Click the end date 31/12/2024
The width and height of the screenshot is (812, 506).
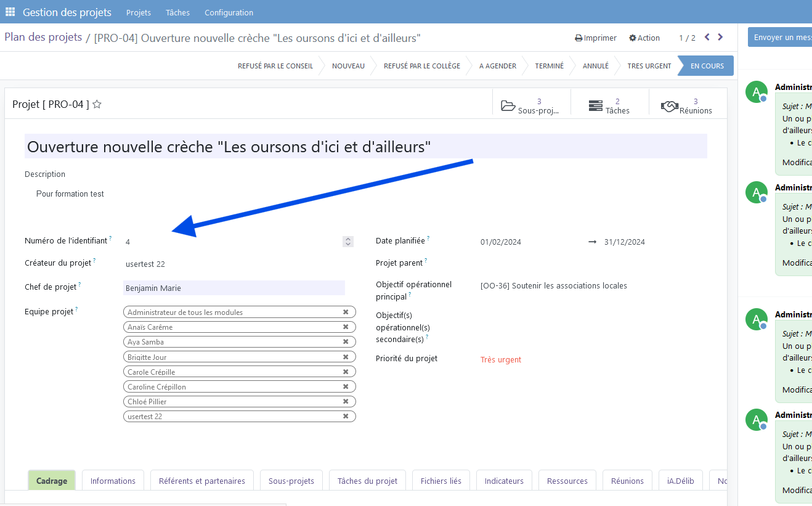tap(625, 242)
